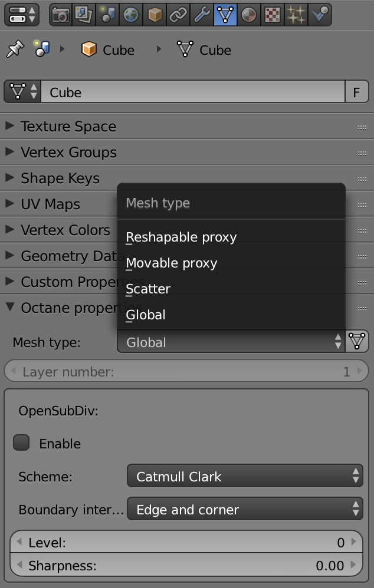Screen dimensions: 374x588
Task: Toggle the pin icon for the context
Action: coord(14,50)
